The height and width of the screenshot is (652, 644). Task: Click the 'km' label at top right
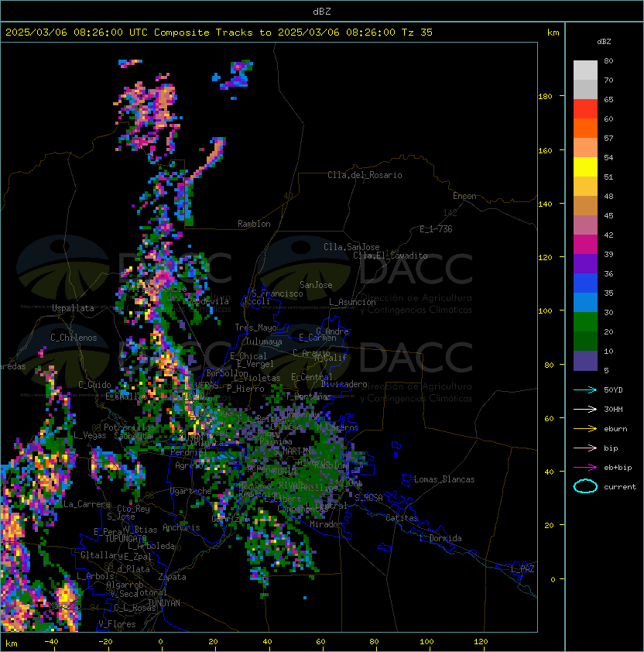[553, 33]
